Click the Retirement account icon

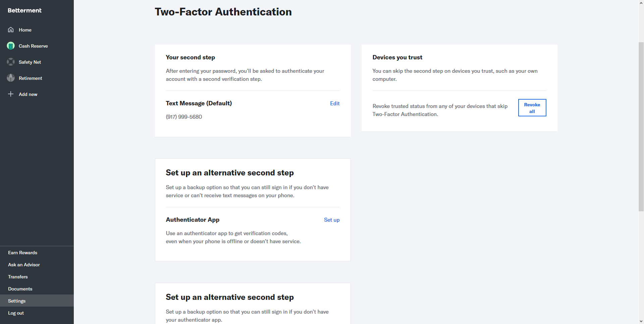click(x=11, y=78)
